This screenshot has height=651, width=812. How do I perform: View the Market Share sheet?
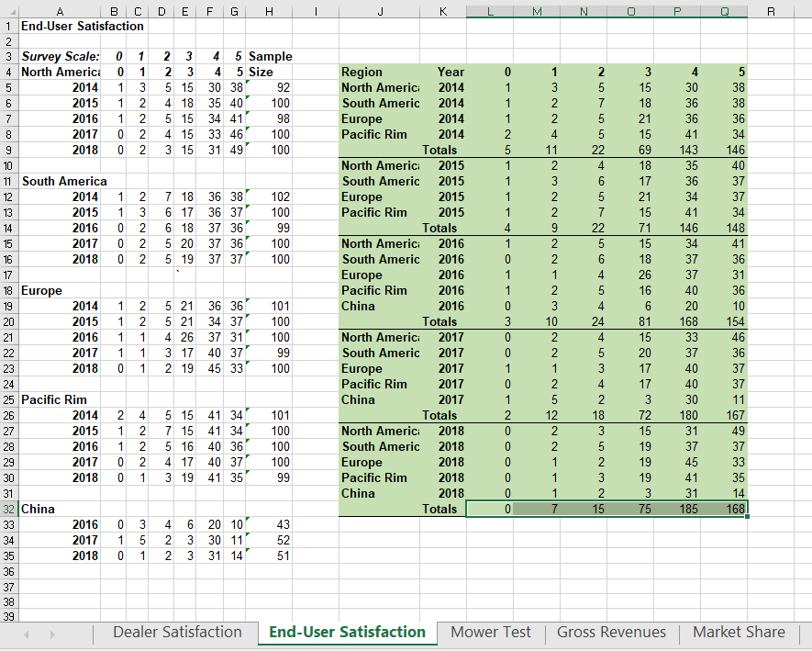pyautogui.click(x=739, y=633)
